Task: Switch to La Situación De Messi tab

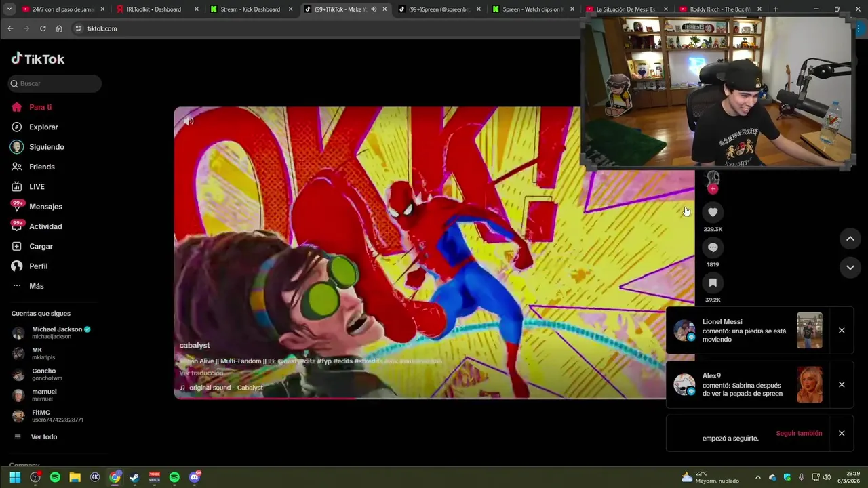Action: coord(625,9)
